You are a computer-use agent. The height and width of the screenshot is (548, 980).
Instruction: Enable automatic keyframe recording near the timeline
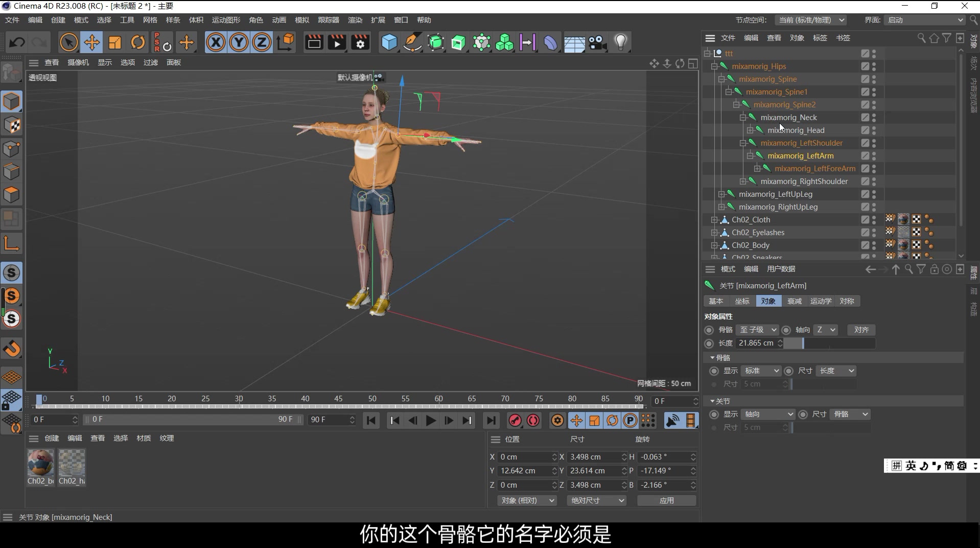pyautogui.click(x=533, y=420)
